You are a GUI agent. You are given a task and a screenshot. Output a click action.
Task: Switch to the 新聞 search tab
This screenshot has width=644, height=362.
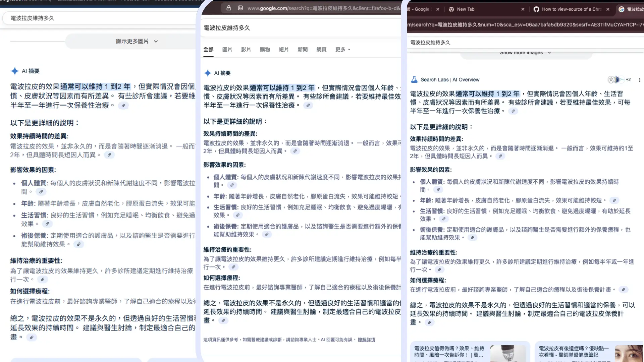(x=302, y=50)
